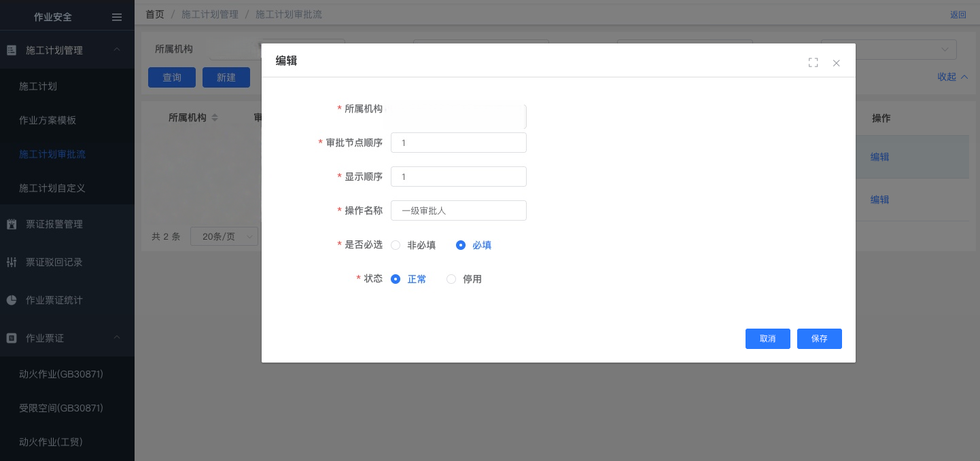The height and width of the screenshot is (461, 980).
Task: Click the 作业票证统计 pie chart icon
Action: [12, 300]
